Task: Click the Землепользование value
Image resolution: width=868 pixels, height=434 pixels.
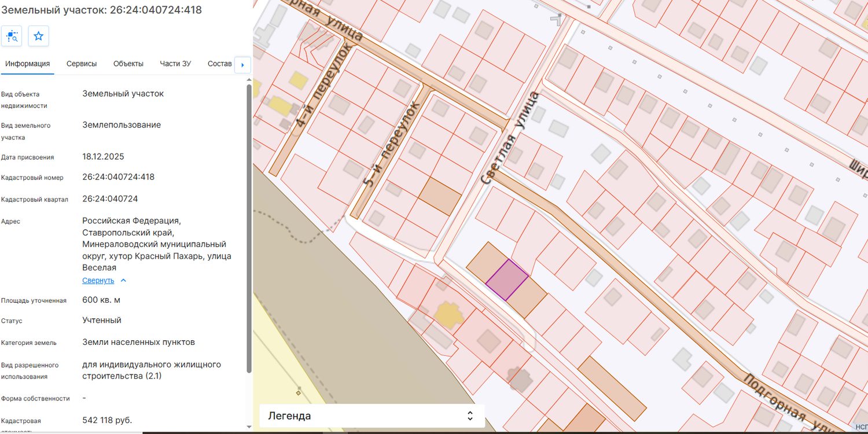Action: (x=122, y=125)
